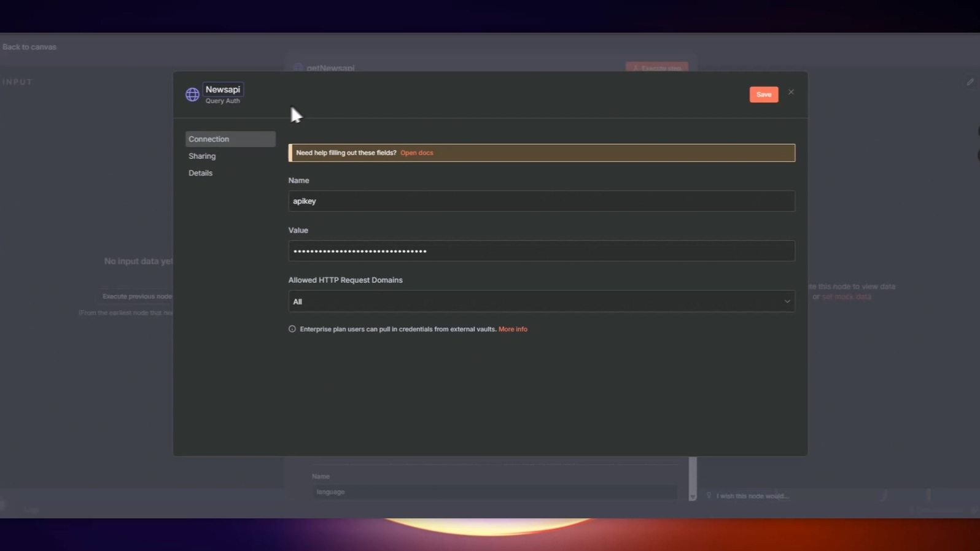Click the lightbulb icon near 'I wish this node'

709,495
